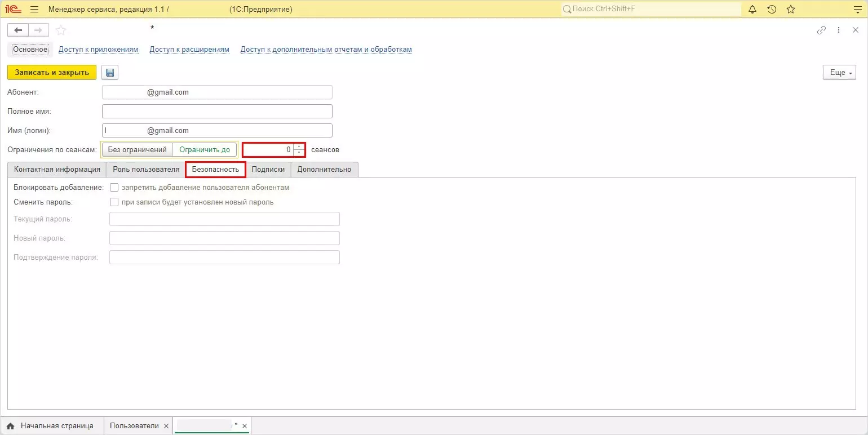The image size is (868, 435).
Task: Close the user form with the X
Action: (856, 30)
